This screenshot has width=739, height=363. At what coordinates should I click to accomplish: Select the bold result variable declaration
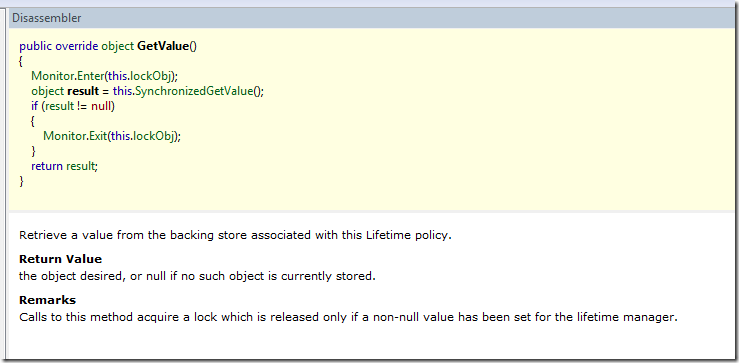83,91
